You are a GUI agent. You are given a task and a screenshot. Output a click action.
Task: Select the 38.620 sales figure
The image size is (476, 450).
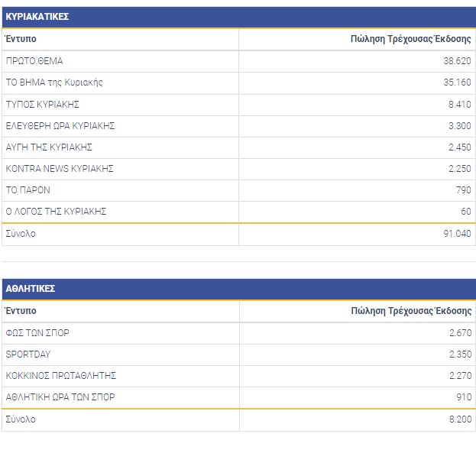coord(456,61)
